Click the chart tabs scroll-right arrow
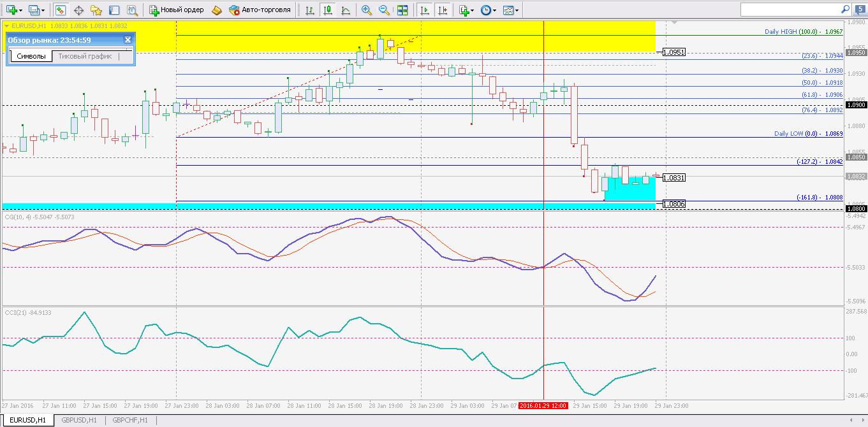Screen dimensions: 868x427 click(x=862, y=420)
